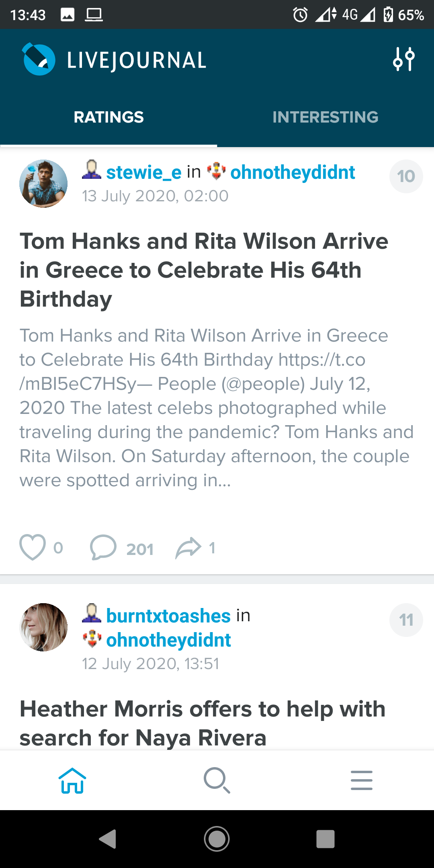Open burntxtoashes user profile link
434x868 pixels.
coord(168,616)
